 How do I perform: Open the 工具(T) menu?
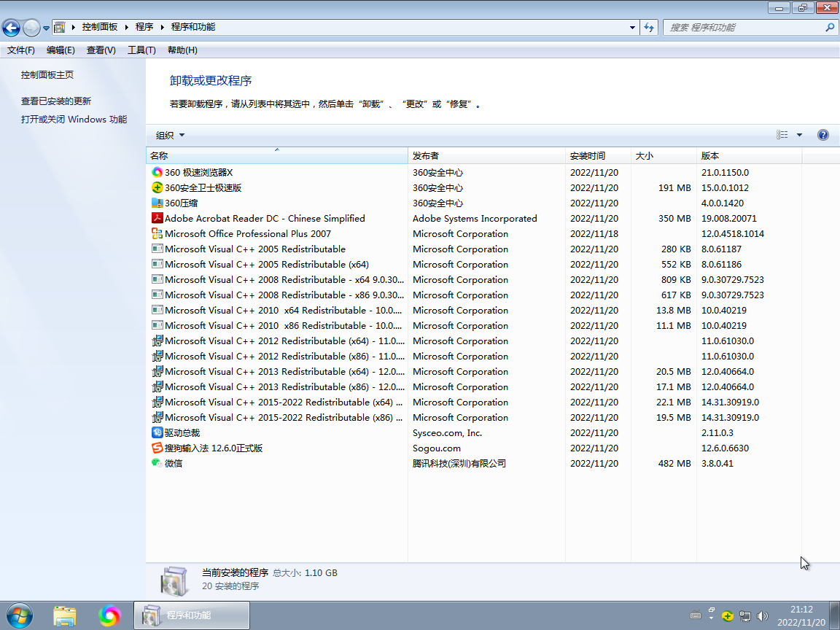coord(141,50)
